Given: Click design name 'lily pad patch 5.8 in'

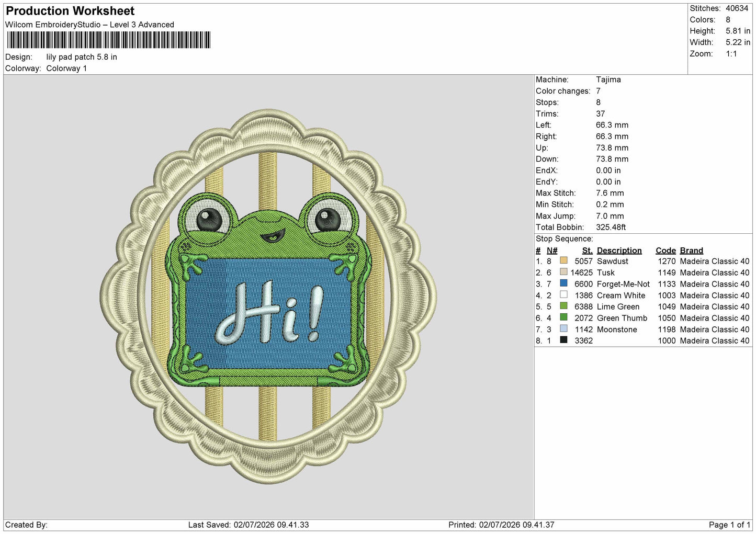Looking at the screenshot, I should 82,57.
